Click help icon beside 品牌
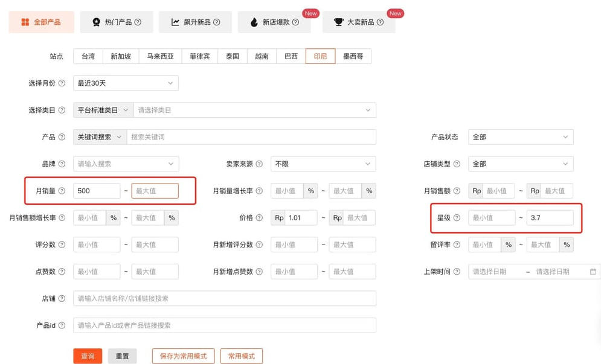This screenshot has height=364, width=601. pos(62,164)
